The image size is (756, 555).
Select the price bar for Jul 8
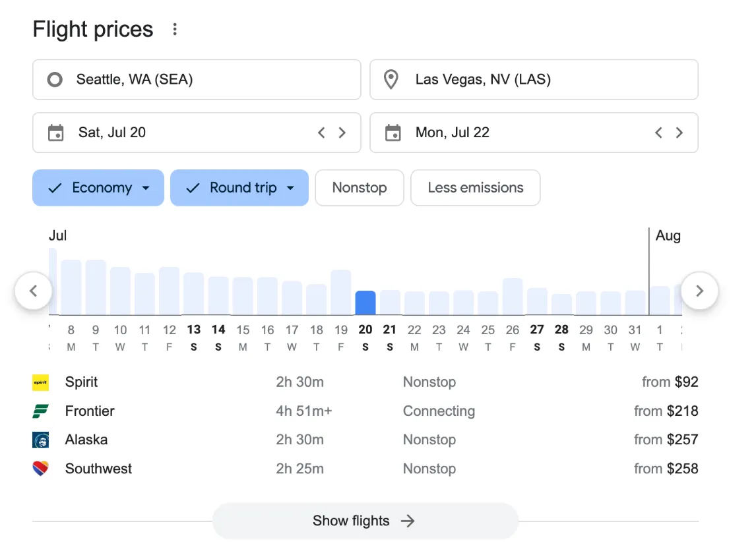point(71,287)
